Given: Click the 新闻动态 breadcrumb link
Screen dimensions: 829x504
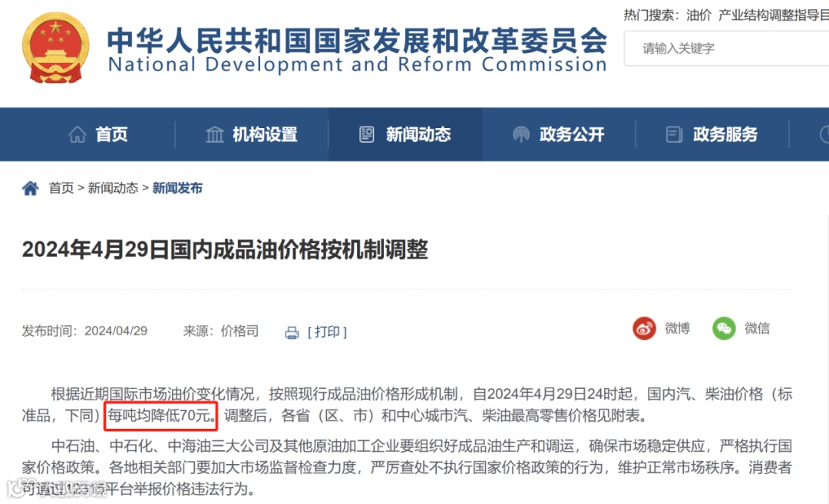Looking at the screenshot, I should [x=113, y=188].
